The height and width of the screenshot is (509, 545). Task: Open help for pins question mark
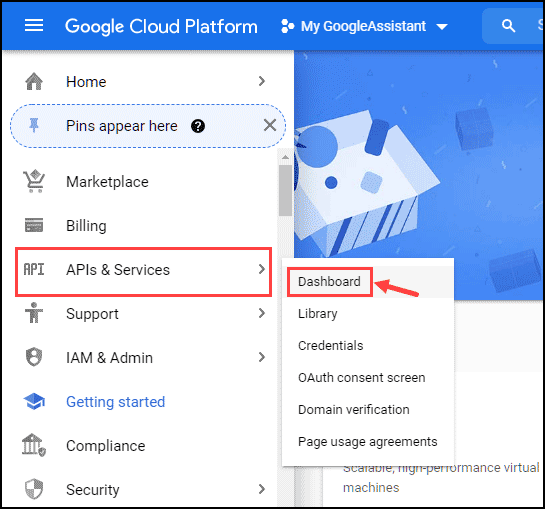[x=198, y=126]
